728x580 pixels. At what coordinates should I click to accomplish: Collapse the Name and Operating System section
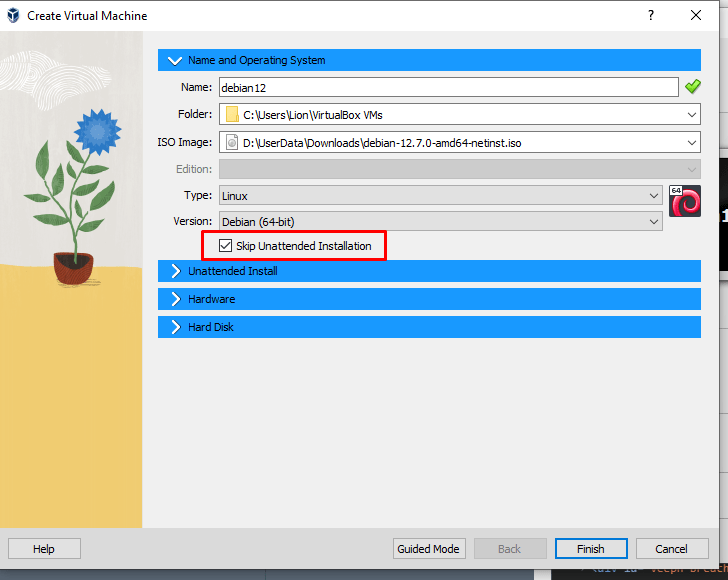pos(429,60)
